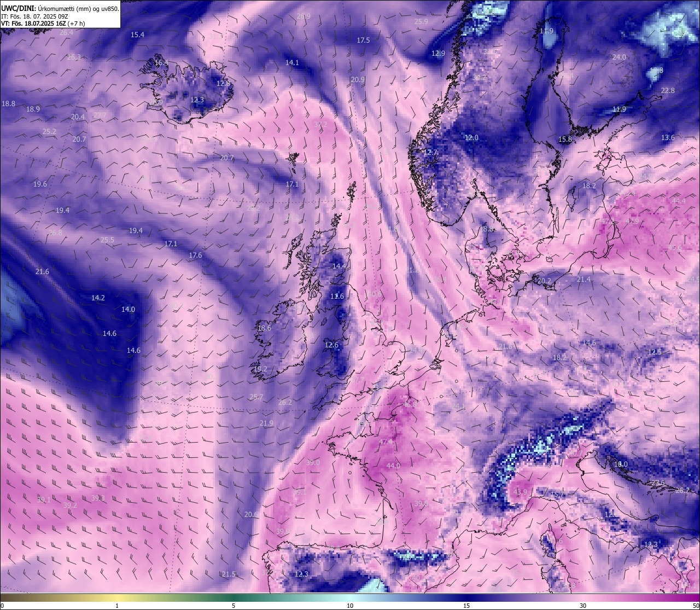Click the 17.6 map value
This screenshot has height=610, width=700.
195,255
